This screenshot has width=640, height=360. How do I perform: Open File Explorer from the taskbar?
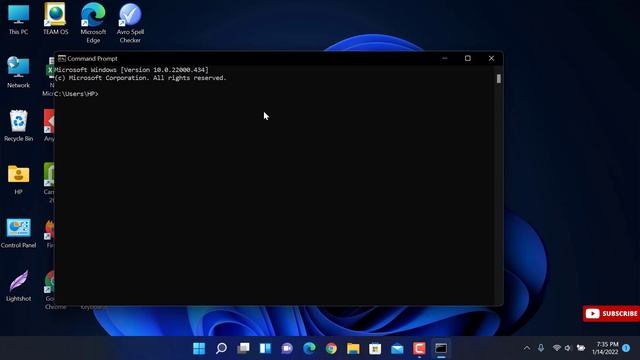[x=353, y=348]
